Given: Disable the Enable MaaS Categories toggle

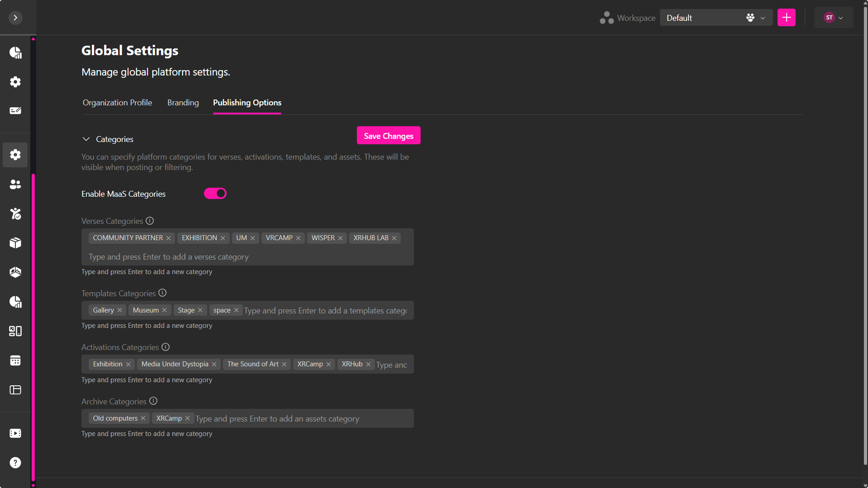Looking at the screenshot, I should [x=215, y=194].
